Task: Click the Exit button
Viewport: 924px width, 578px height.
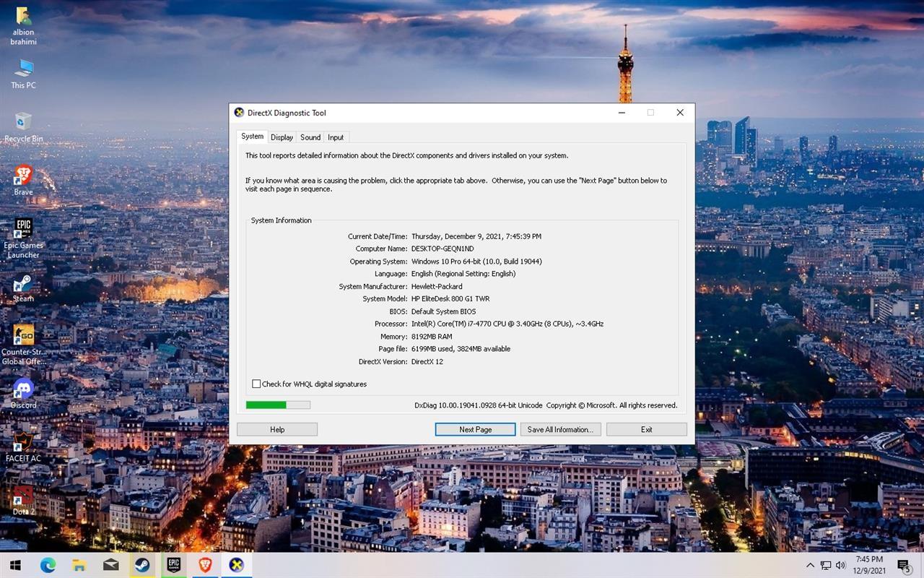Action: click(647, 429)
